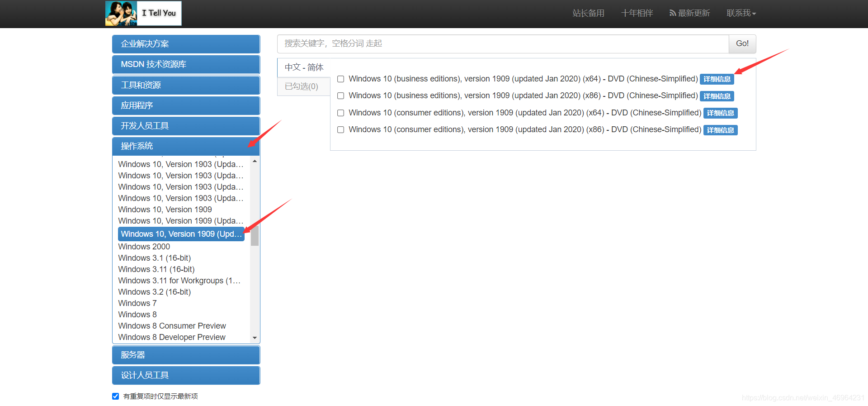Image resolution: width=868 pixels, height=406 pixels.
Task: Open the RSS 最新更新 feed link
Action: [x=689, y=13]
